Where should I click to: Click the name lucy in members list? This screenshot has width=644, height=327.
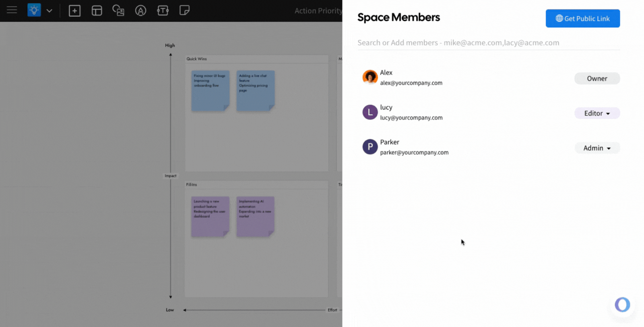click(386, 108)
